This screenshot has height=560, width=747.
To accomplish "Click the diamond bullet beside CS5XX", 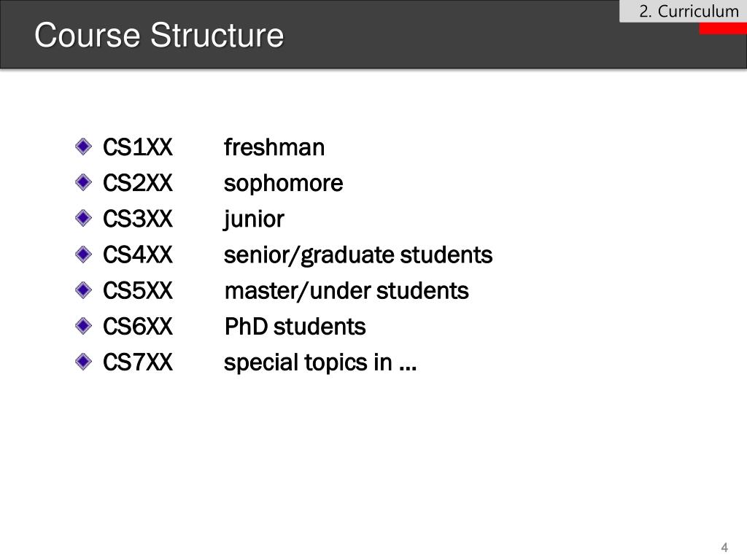I will 83,290.
